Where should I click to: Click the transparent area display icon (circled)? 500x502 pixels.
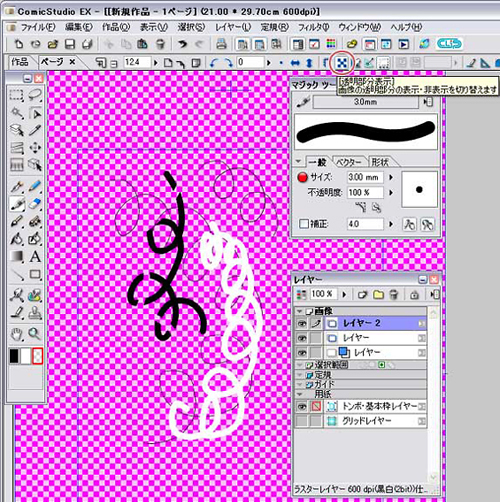pos(342,62)
